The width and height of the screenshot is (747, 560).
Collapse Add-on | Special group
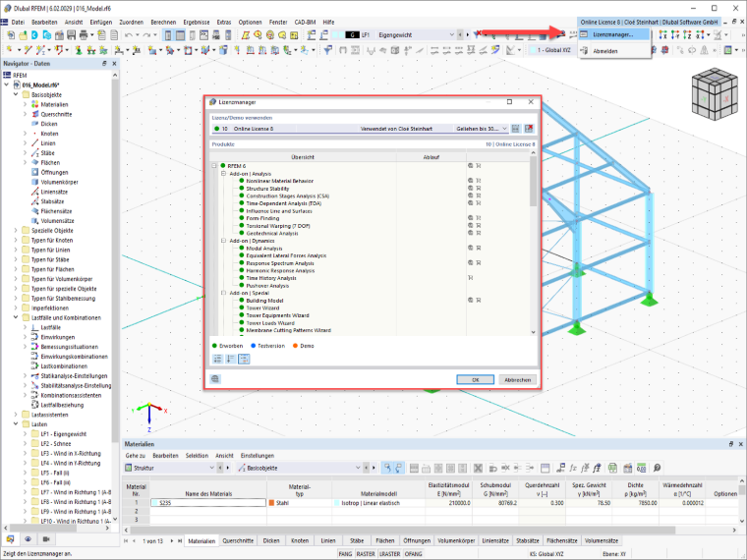click(223, 293)
